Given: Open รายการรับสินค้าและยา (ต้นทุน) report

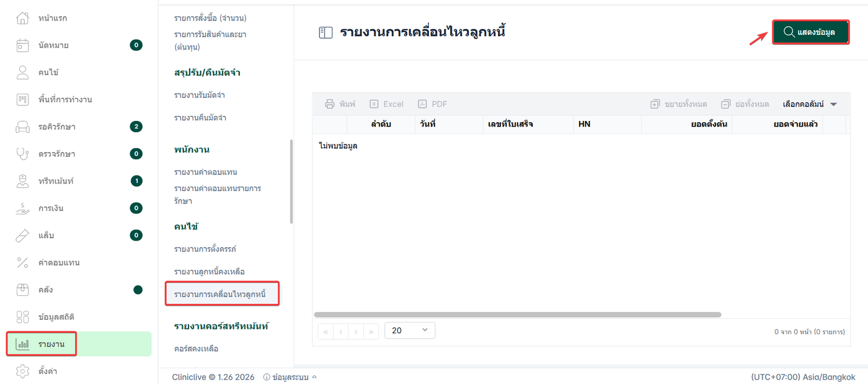Looking at the screenshot, I should tap(210, 40).
